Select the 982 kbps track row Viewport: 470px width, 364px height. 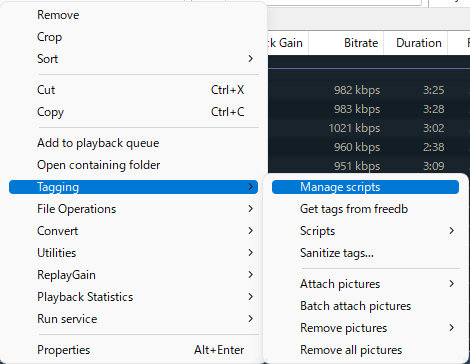tap(369, 90)
